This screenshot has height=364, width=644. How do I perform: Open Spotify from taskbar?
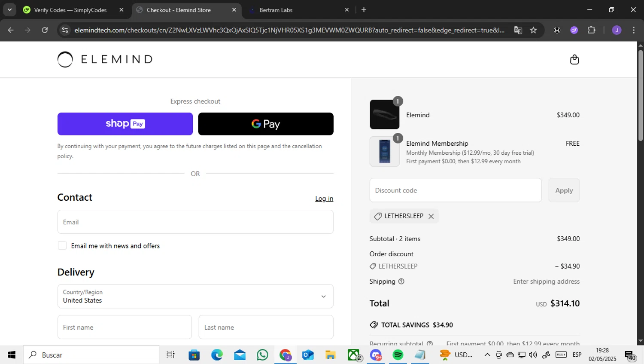tap(398, 355)
